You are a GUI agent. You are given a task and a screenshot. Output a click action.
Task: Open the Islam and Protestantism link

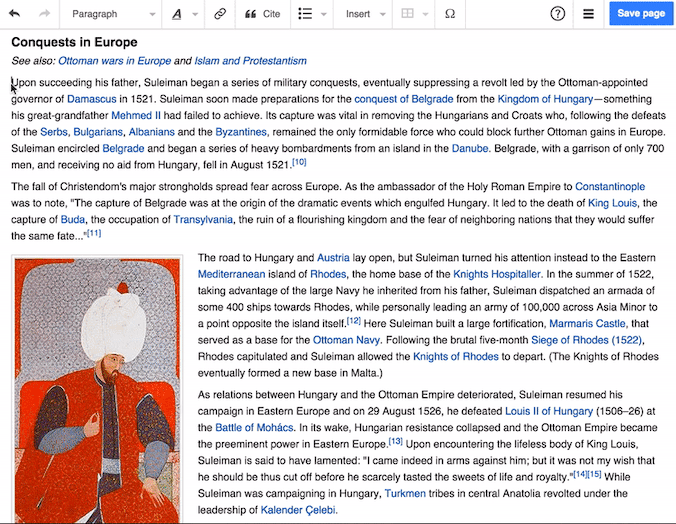click(x=250, y=61)
